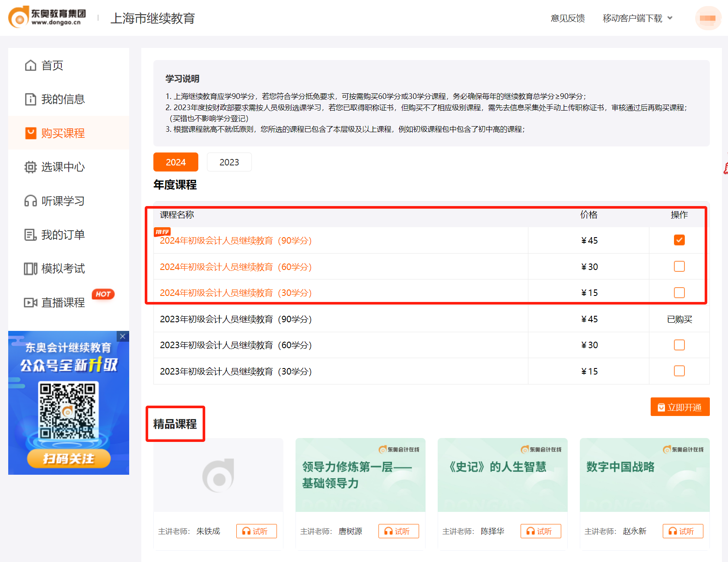The height and width of the screenshot is (562, 728).
Task: Uncheck the selected 90学分 2024 course
Action: coord(679,240)
